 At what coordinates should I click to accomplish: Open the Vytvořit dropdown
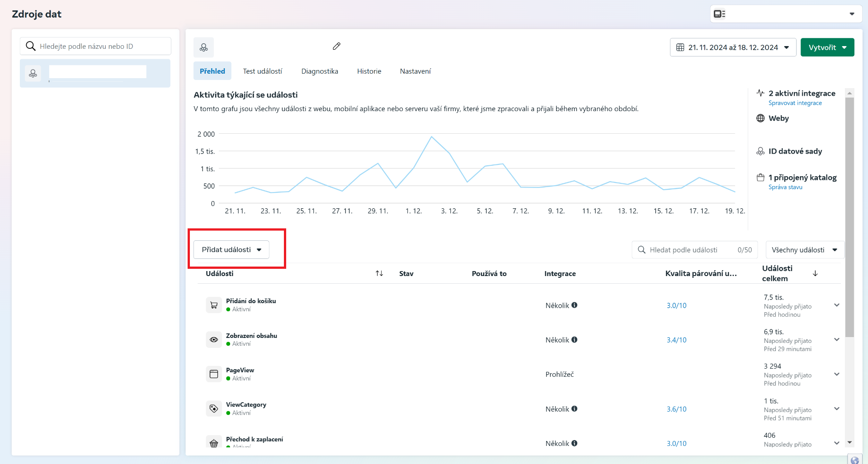click(x=827, y=47)
